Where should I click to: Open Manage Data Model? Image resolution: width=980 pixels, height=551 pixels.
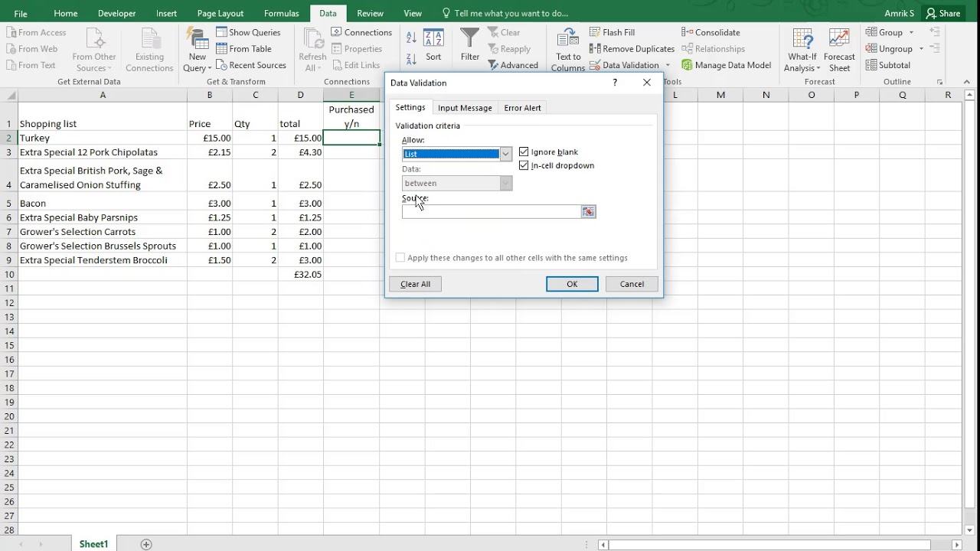point(726,65)
